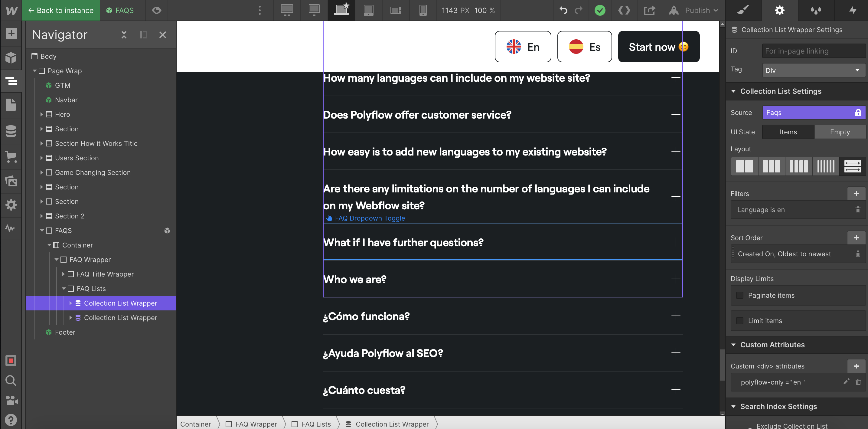Open the Symbols cube panel
Image resolution: width=868 pixels, height=429 pixels.
tap(11, 57)
